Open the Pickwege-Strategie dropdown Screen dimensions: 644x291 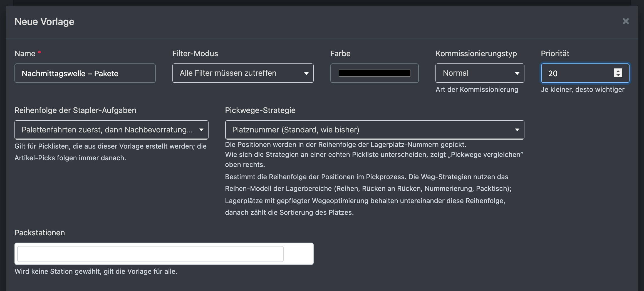(375, 130)
